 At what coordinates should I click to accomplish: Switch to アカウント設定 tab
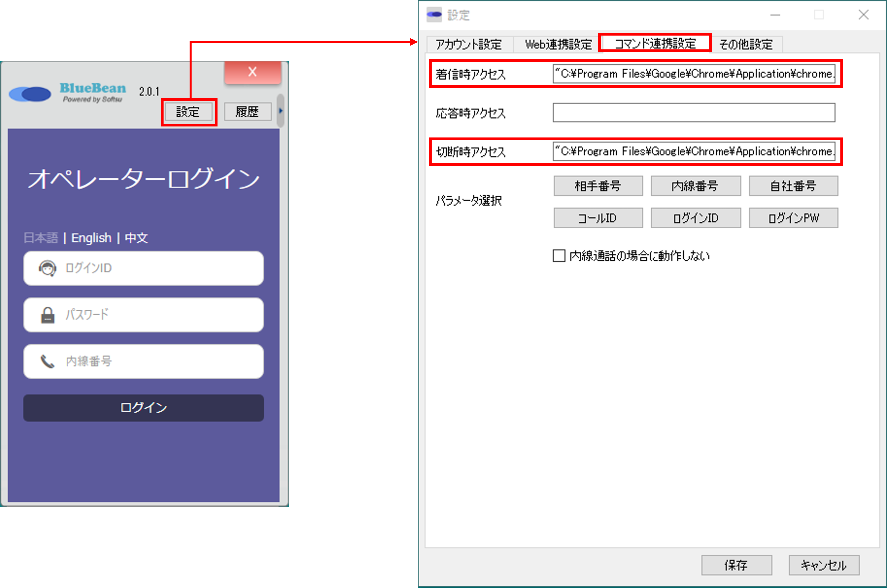tap(469, 44)
